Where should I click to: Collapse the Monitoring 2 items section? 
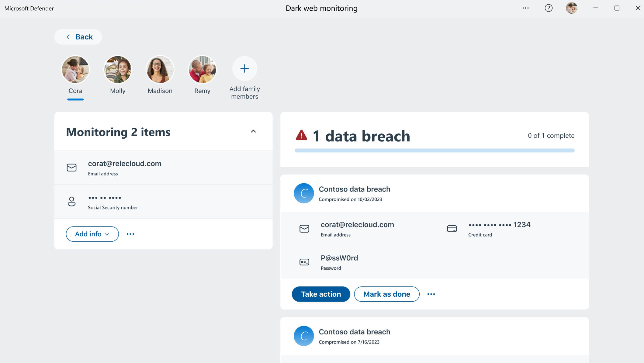(x=253, y=131)
